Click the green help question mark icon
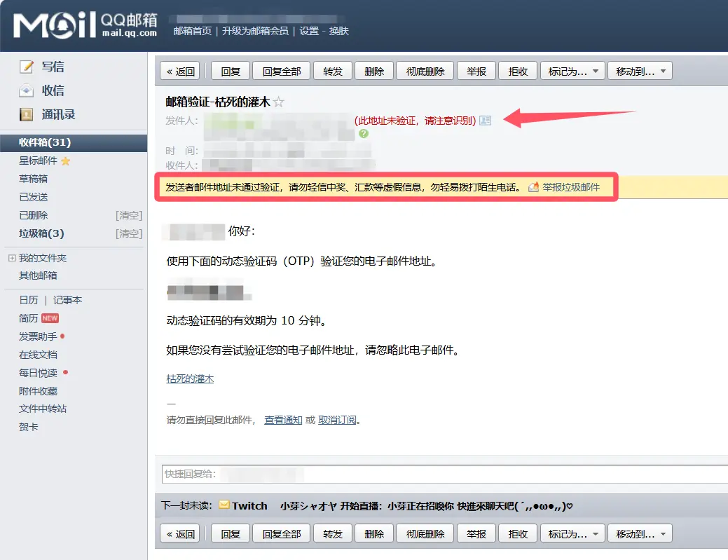Viewport: 728px width, 560px height. (364, 133)
